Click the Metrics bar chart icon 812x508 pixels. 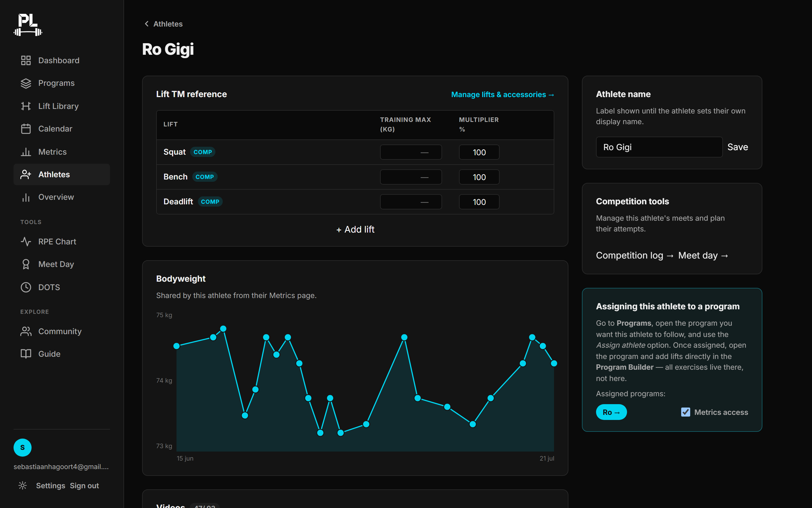pyautogui.click(x=26, y=152)
